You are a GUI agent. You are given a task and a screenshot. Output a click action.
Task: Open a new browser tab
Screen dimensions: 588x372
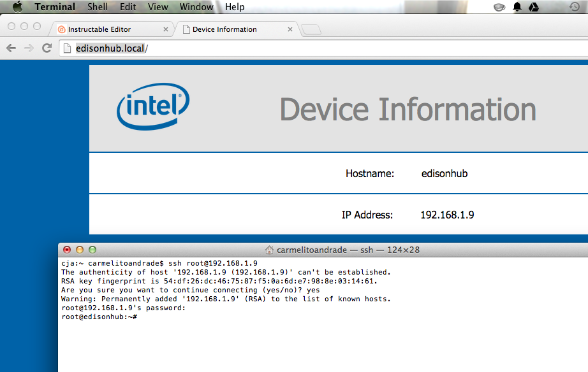click(311, 29)
